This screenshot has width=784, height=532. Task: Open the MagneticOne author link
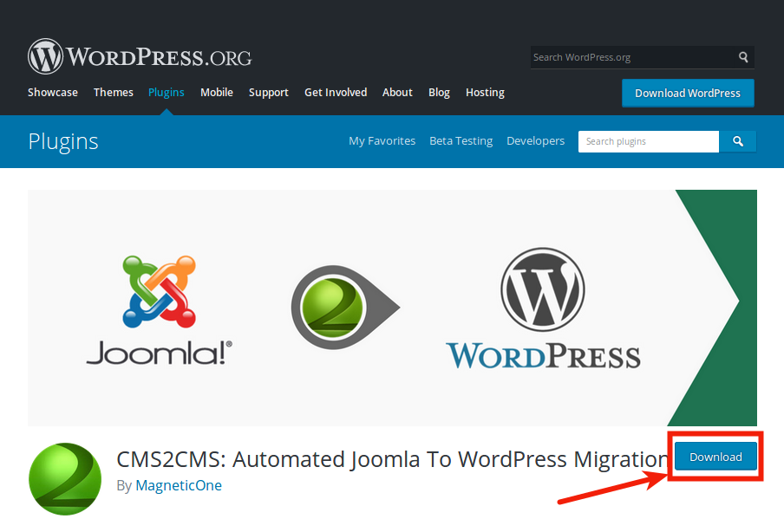(x=179, y=485)
